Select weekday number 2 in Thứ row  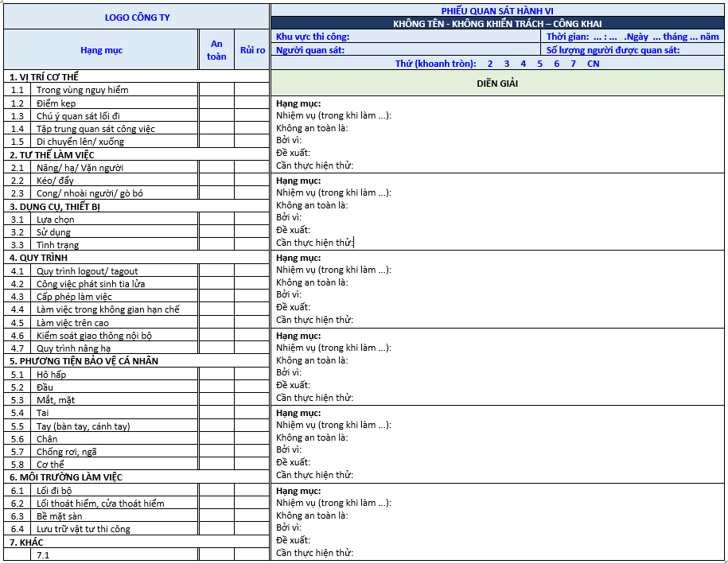point(490,64)
